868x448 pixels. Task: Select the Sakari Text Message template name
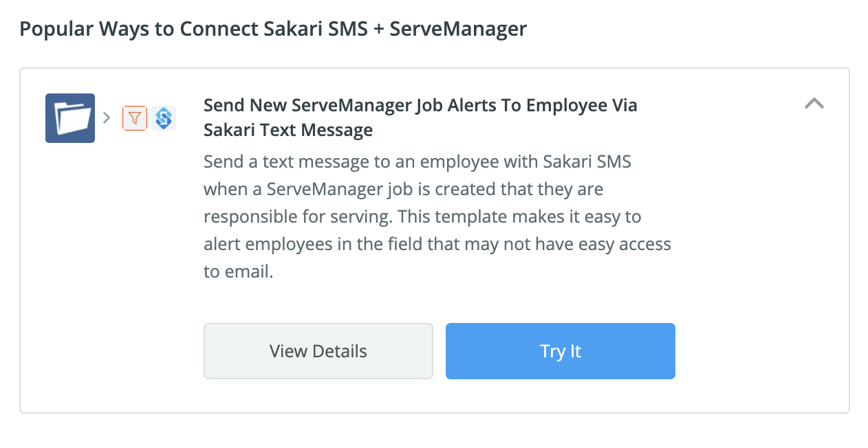point(420,117)
